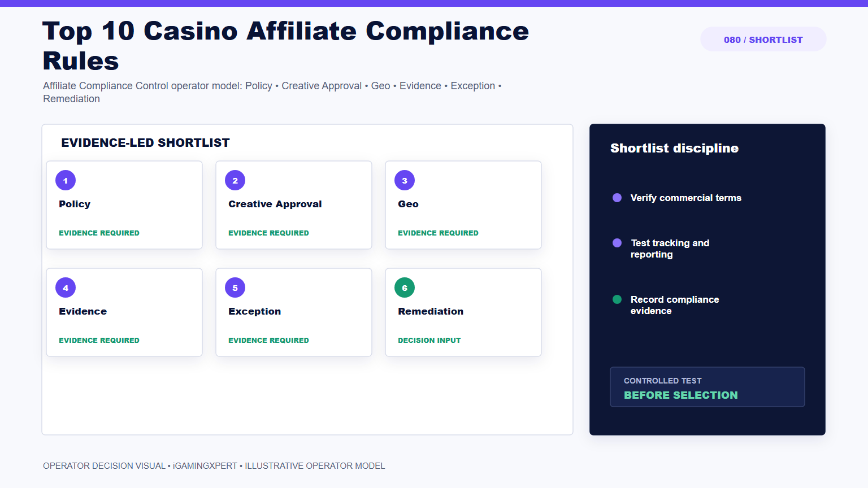Click the DECISION INPUT label under Remediation
This screenshot has height=488, width=868.
(429, 340)
